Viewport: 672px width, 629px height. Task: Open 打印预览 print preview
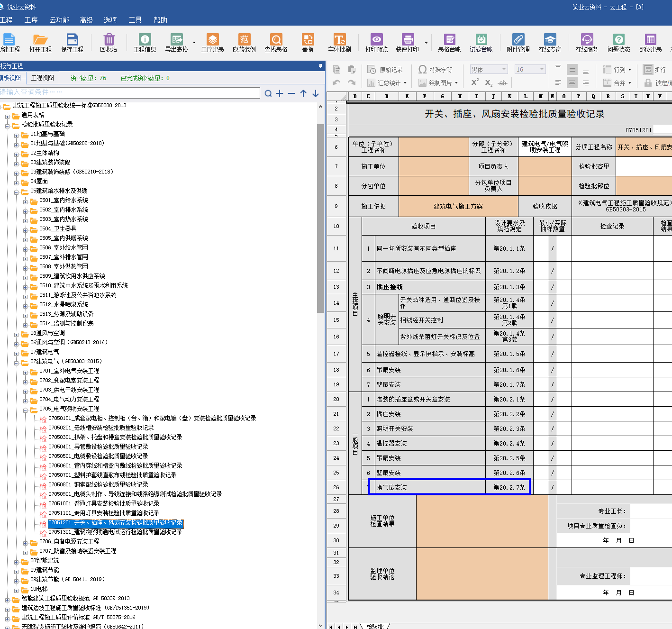[376, 43]
